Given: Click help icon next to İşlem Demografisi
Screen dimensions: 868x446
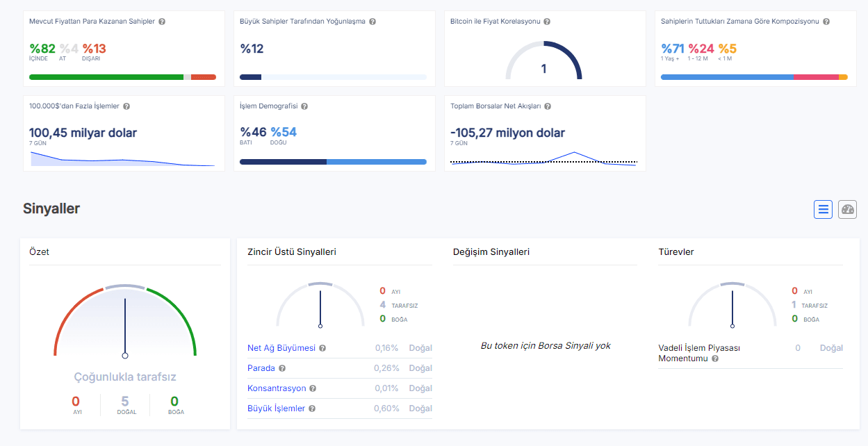Looking at the screenshot, I should pos(304,106).
